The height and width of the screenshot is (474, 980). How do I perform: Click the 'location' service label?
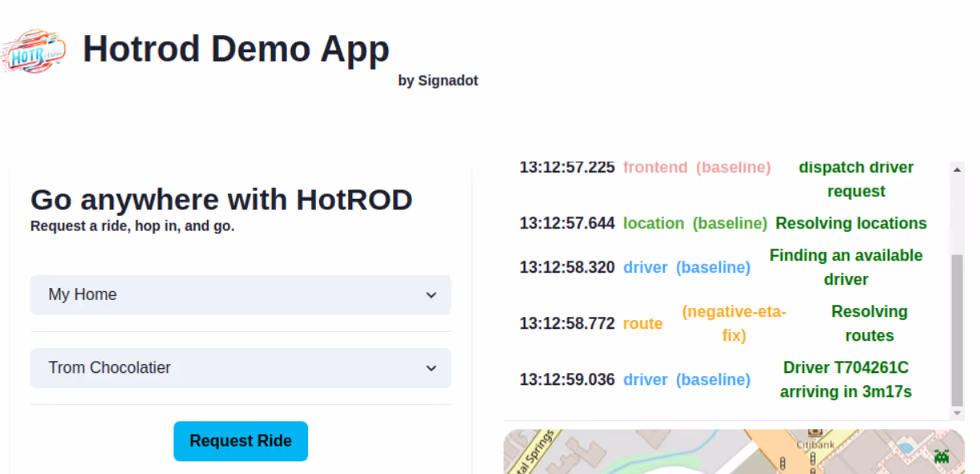tap(654, 223)
